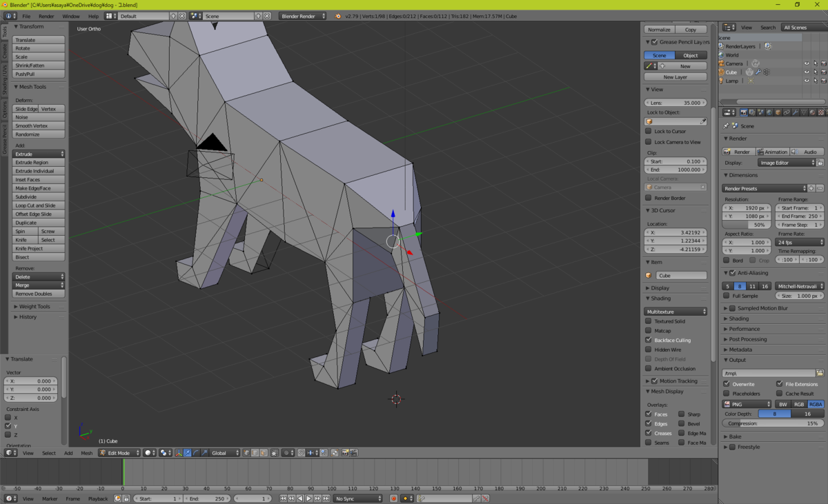Open the Mesh Data properties tab icon

pos(804,112)
